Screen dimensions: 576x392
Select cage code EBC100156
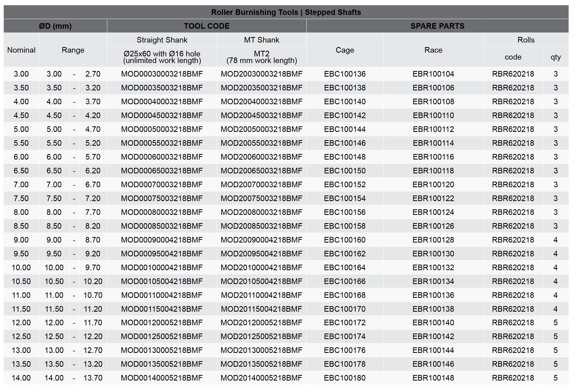[345, 212]
